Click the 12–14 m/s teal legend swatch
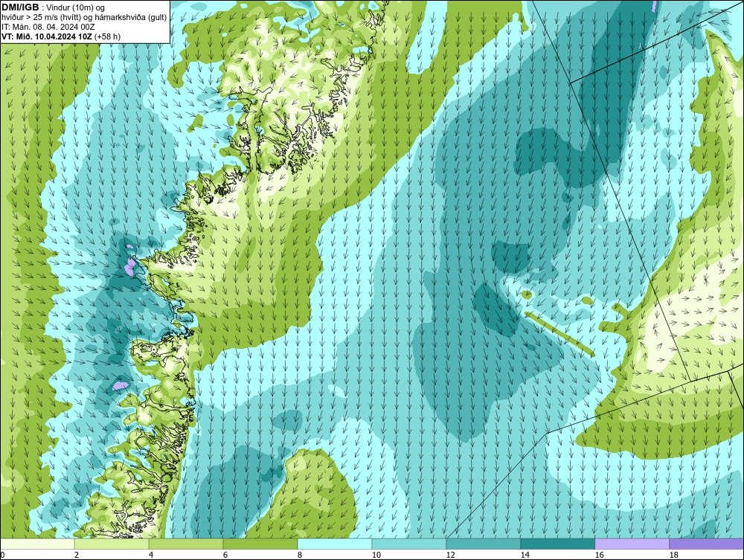Screen dimensions: 744x560 pyautogui.click(x=483, y=544)
